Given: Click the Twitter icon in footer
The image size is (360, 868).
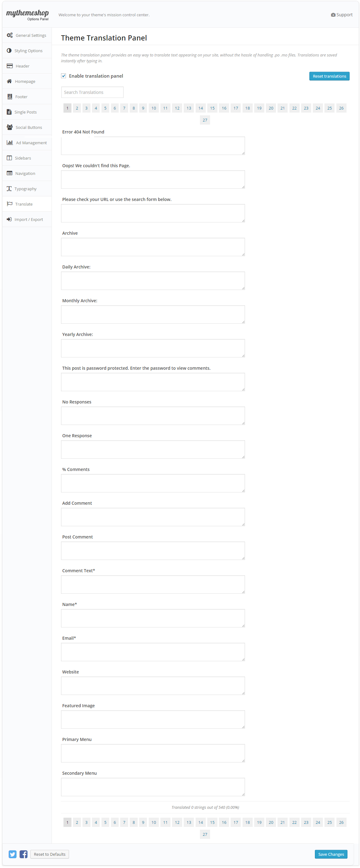Looking at the screenshot, I should [x=13, y=854].
